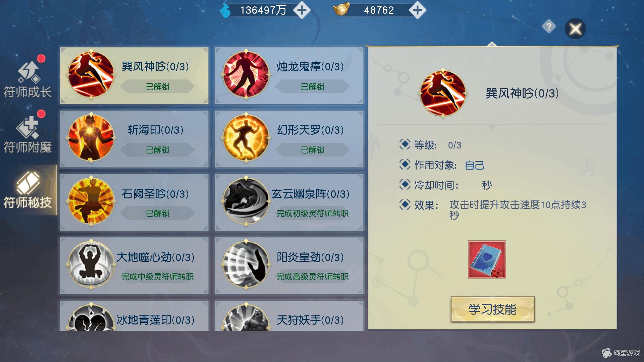Click the 已解锁 label under 烛龙鬼瘴
This screenshot has height=362, width=644.
tap(313, 86)
